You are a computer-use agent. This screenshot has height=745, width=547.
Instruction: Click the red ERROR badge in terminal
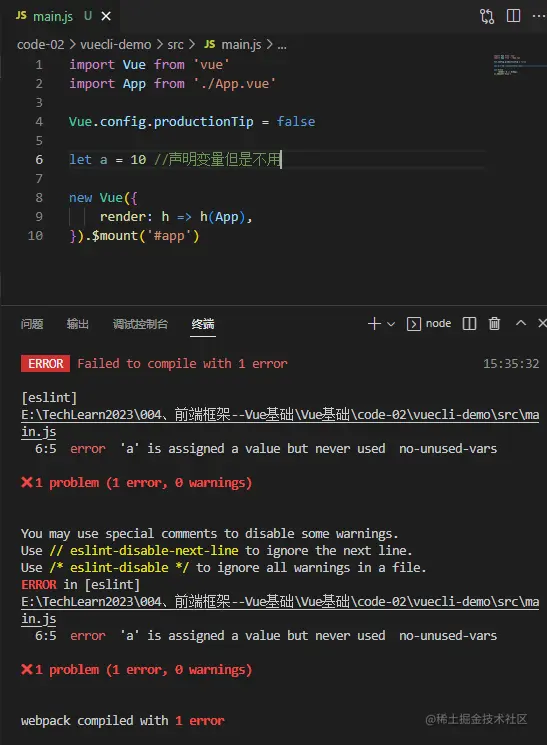pos(45,363)
